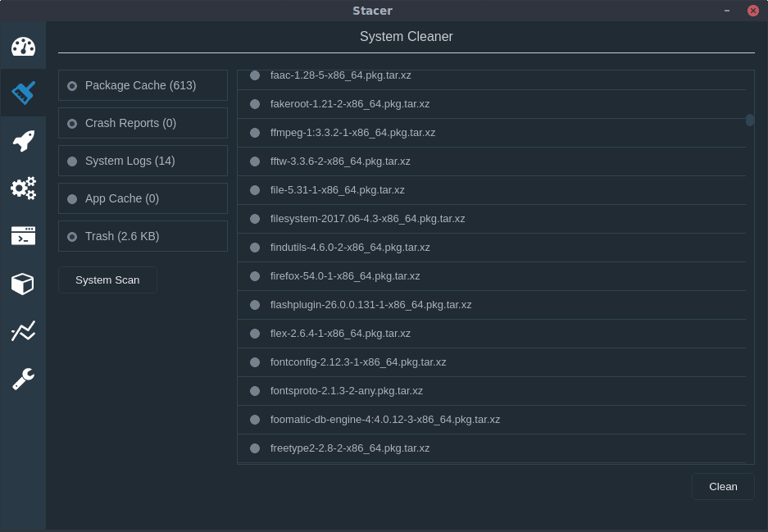
Task: Open Startup Apps rocket icon
Action: point(23,141)
